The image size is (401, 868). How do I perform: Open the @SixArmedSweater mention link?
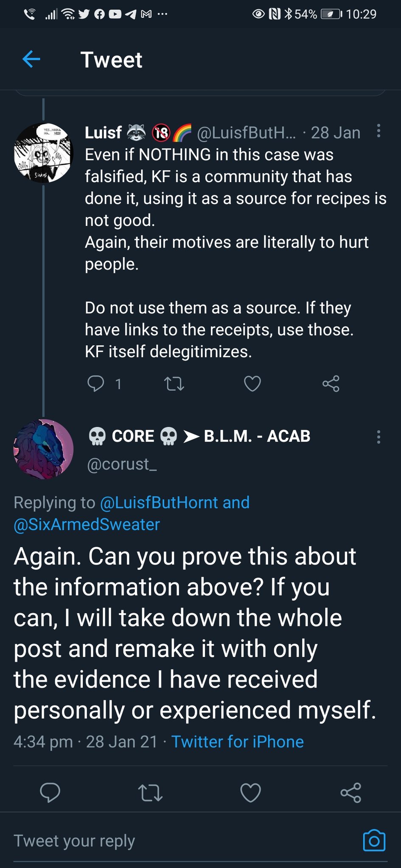pos(87,524)
